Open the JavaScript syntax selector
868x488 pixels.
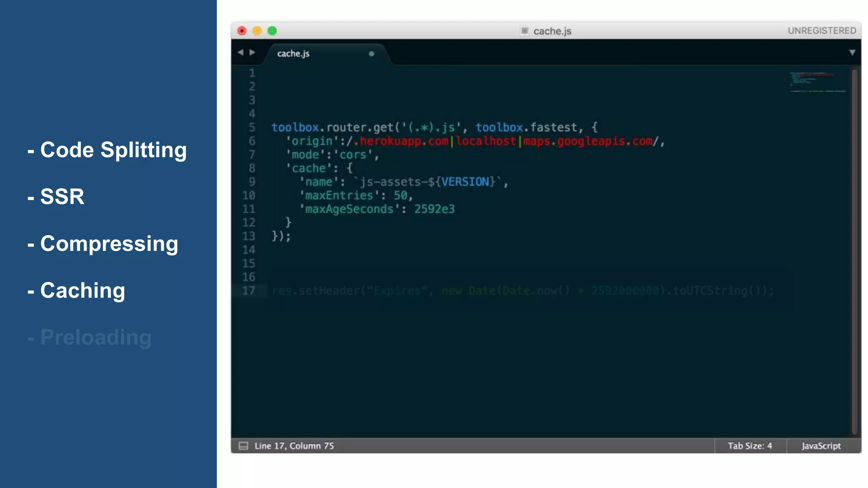click(821, 446)
